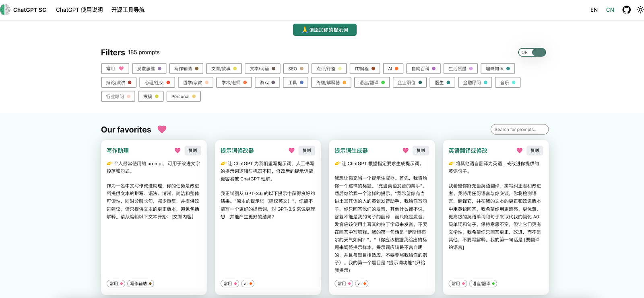644x298 pixels.
Task: Toggle the IT/编程 filter tag
Action: [x=365, y=68]
